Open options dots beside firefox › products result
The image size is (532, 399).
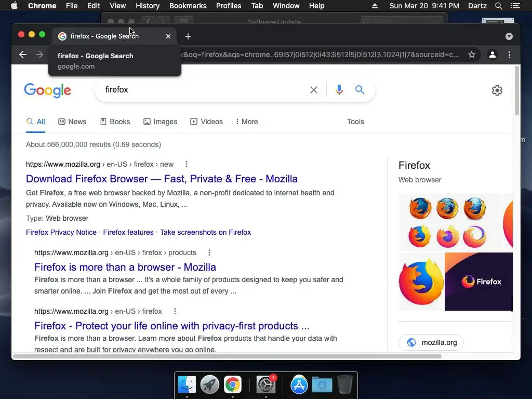click(x=209, y=252)
